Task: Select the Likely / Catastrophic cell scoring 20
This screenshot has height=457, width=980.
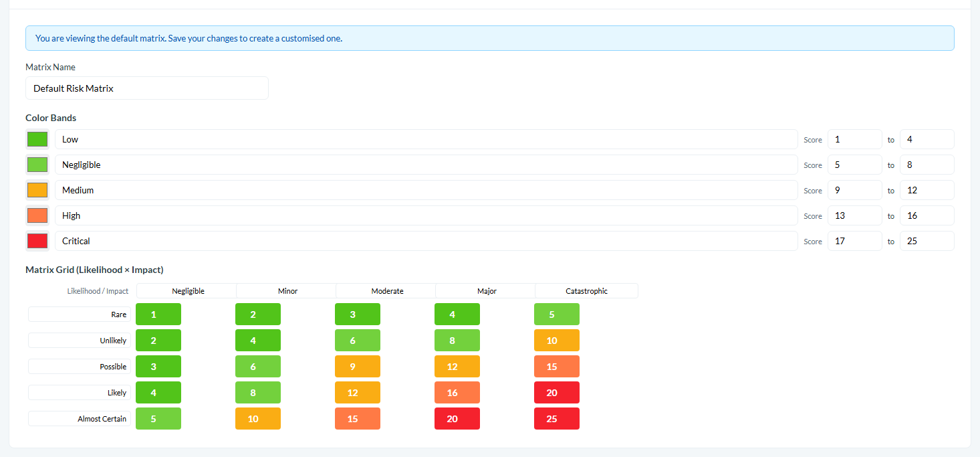Action: (557, 393)
